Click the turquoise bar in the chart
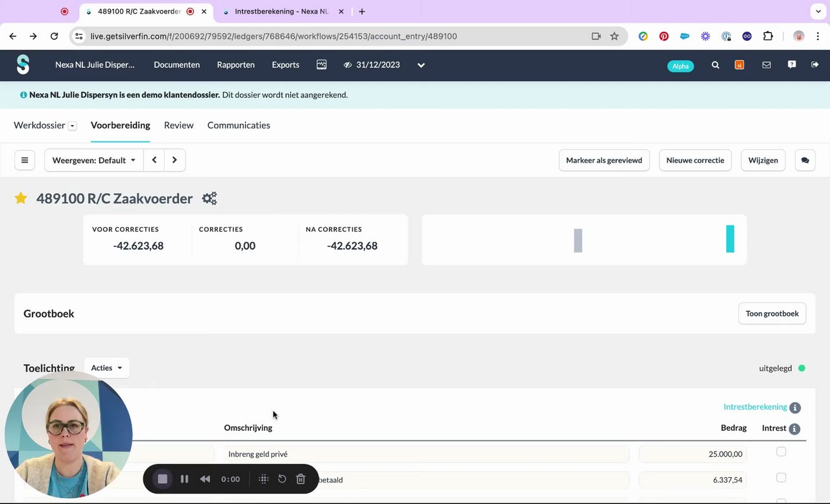830x504 pixels. click(730, 238)
